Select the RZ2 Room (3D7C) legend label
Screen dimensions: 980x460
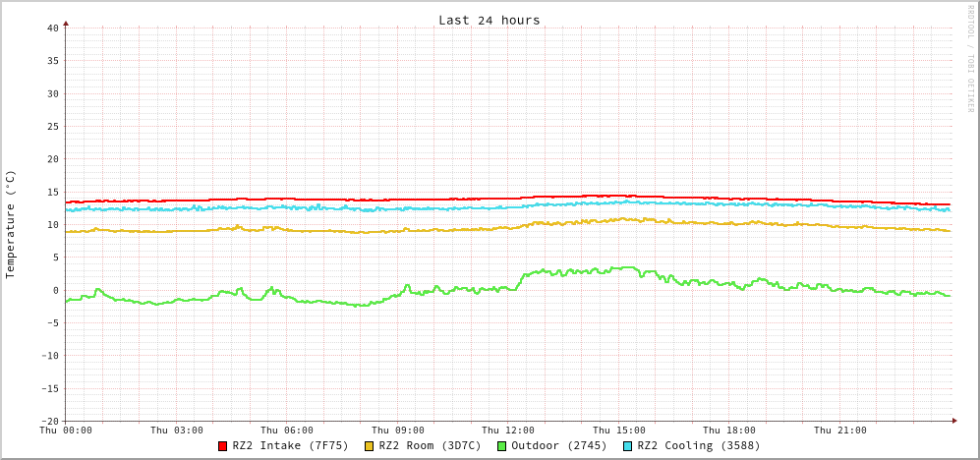pyautogui.click(x=430, y=446)
